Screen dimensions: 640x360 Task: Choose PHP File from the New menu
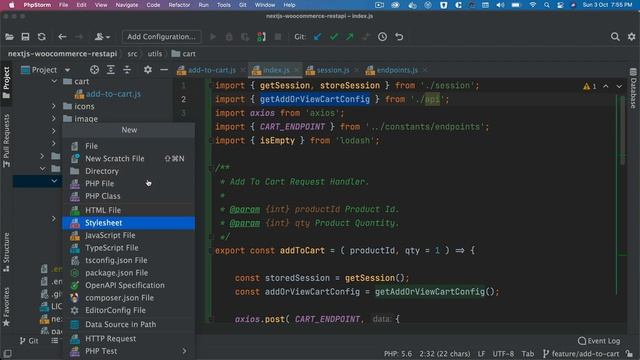pos(129,184)
